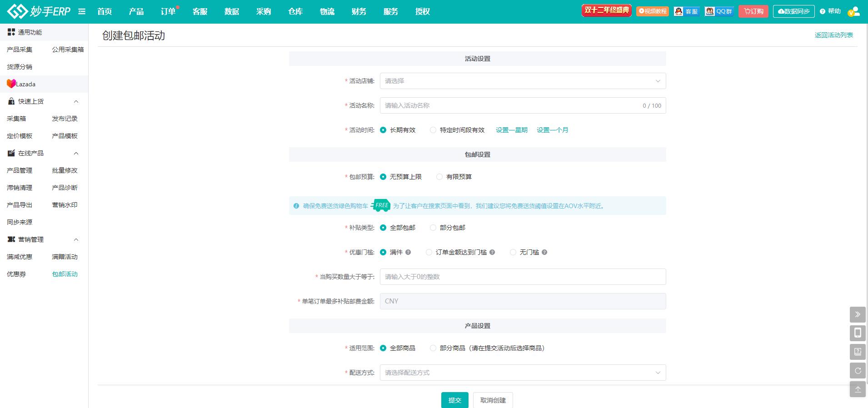This screenshot has height=408, width=868.
Task: Click the 数据同步 button
Action: click(x=793, y=11)
